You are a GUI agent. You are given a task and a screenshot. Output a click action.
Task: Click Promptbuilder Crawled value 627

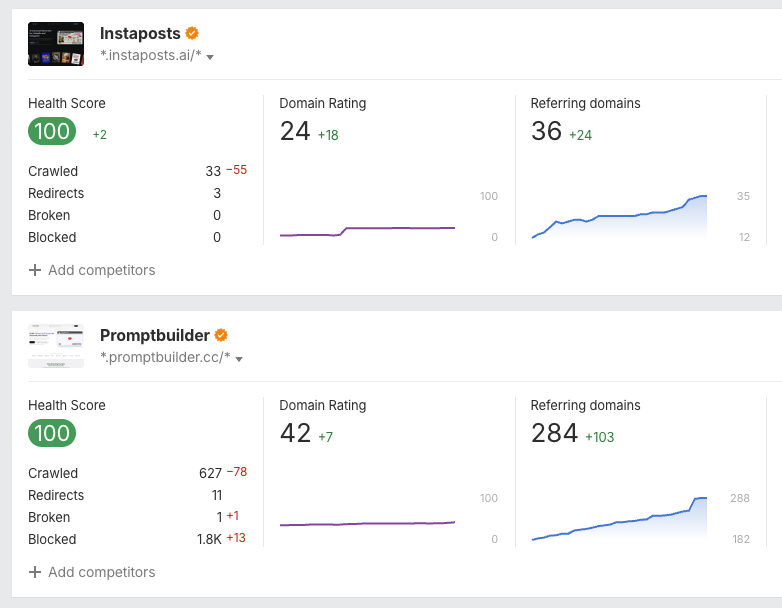coord(210,473)
